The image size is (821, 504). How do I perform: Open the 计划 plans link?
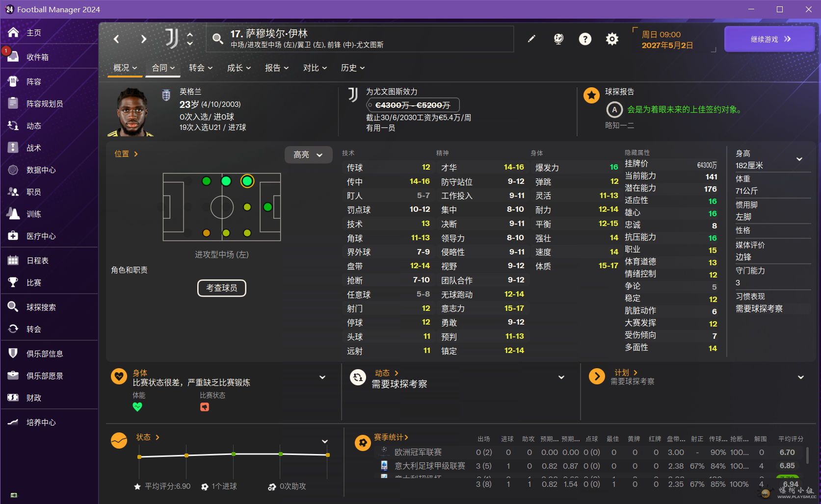(626, 373)
